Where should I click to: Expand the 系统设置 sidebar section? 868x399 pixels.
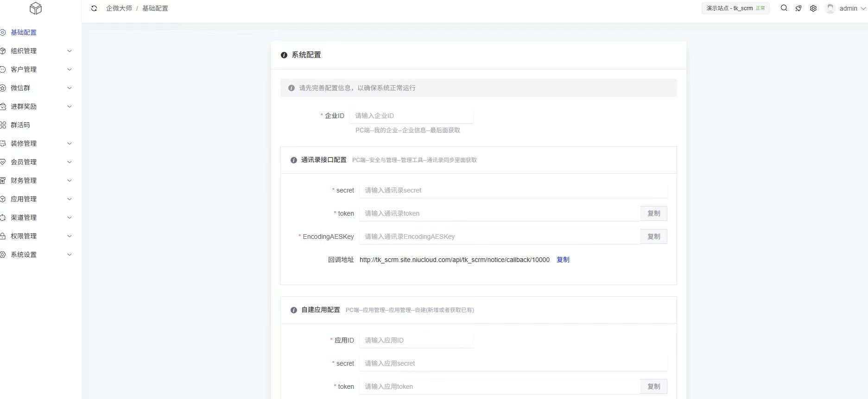(x=37, y=255)
